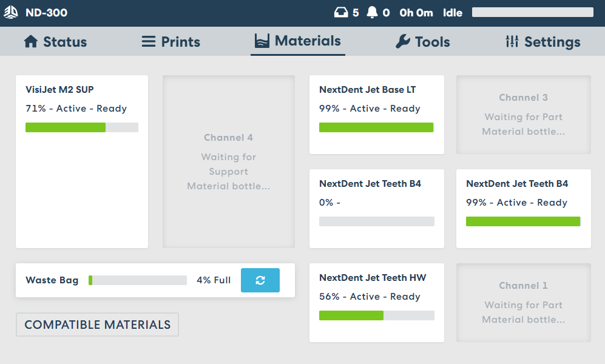Click the Channel 1 part material slot

523,303
